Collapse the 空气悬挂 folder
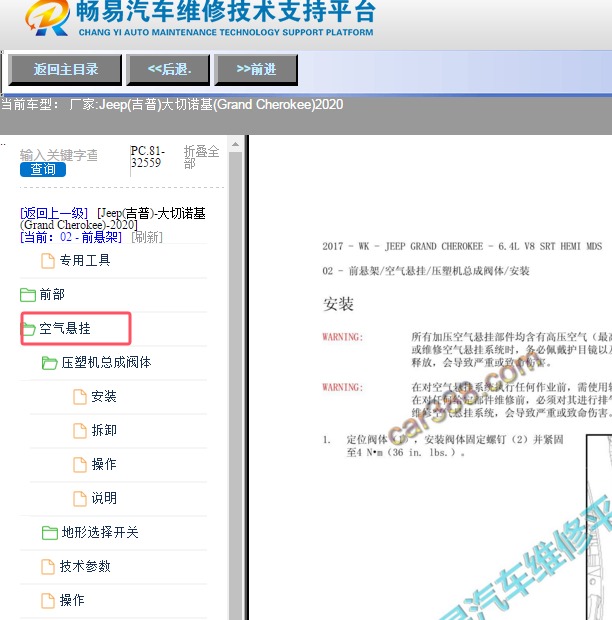This screenshot has height=620, width=612. point(65,329)
